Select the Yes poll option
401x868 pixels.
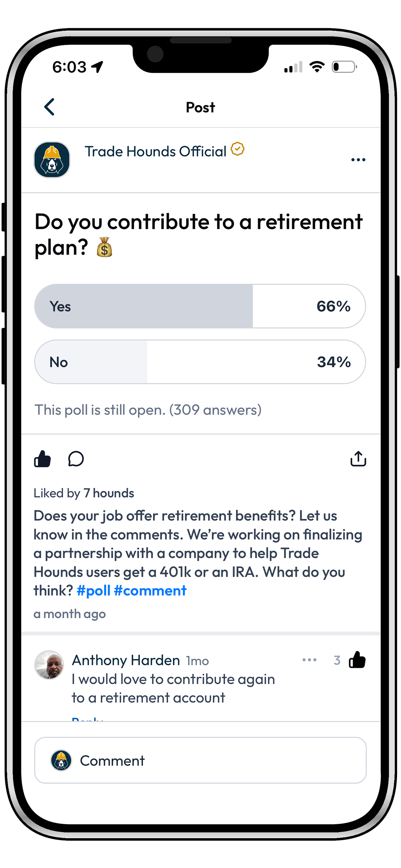point(200,306)
